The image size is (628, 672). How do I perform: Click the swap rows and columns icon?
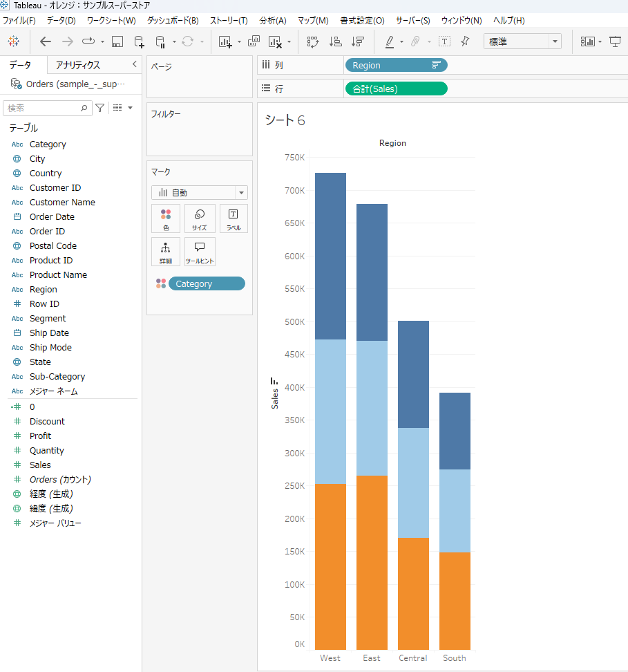[313, 41]
